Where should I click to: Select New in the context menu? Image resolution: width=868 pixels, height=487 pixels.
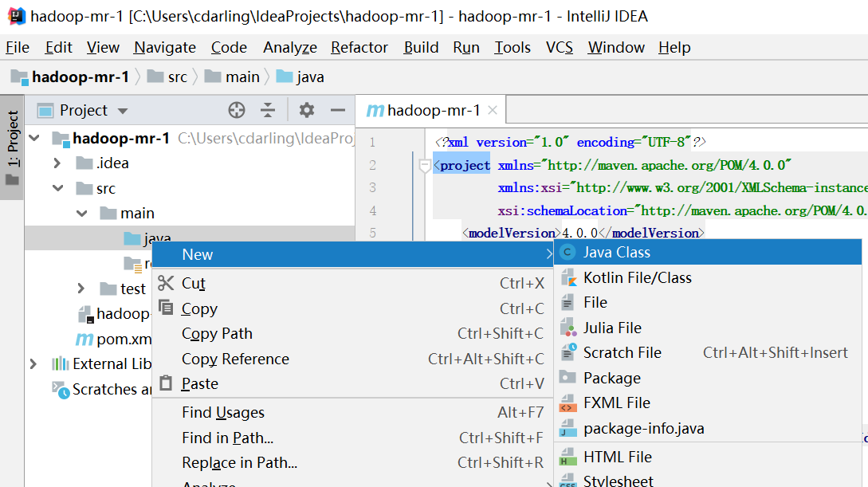(x=353, y=254)
